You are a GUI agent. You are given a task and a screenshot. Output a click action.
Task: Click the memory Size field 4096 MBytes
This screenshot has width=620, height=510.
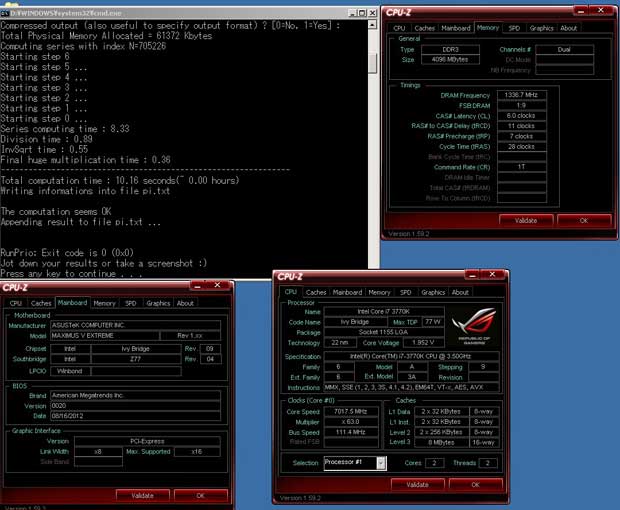coord(450,60)
